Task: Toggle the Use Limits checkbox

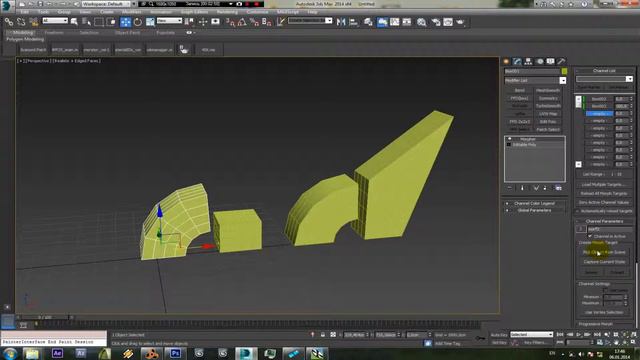Action: coord(606,290)
